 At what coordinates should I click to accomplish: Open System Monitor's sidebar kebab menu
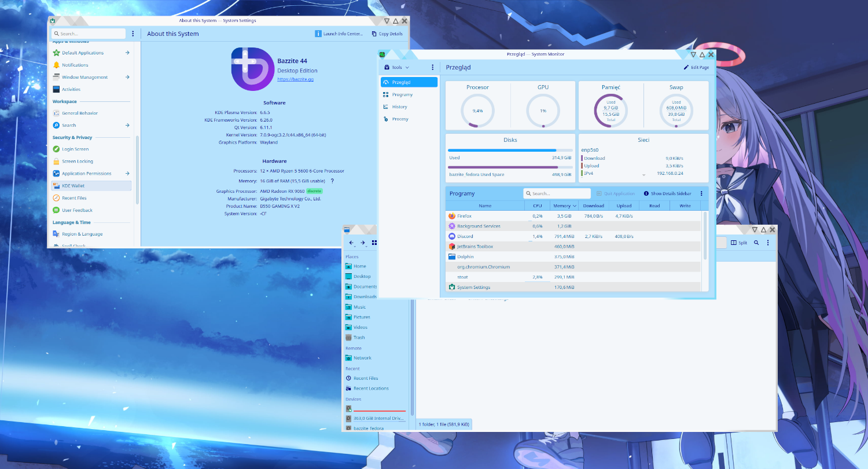pyautogui.click(x=432, y=67)
